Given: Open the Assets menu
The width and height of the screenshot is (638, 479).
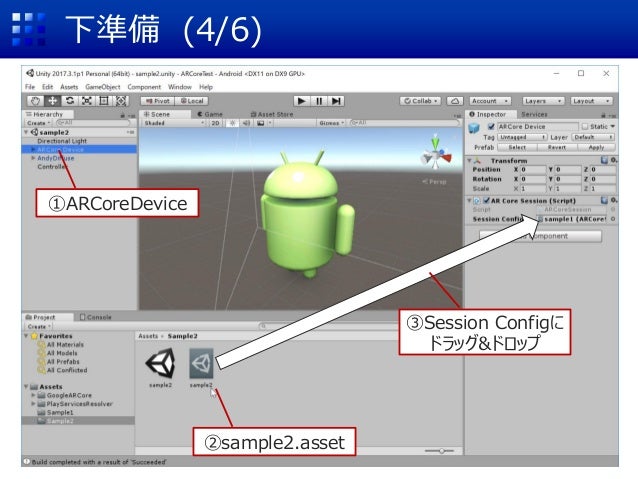Looking at the screenshot, I should (69, 87).
